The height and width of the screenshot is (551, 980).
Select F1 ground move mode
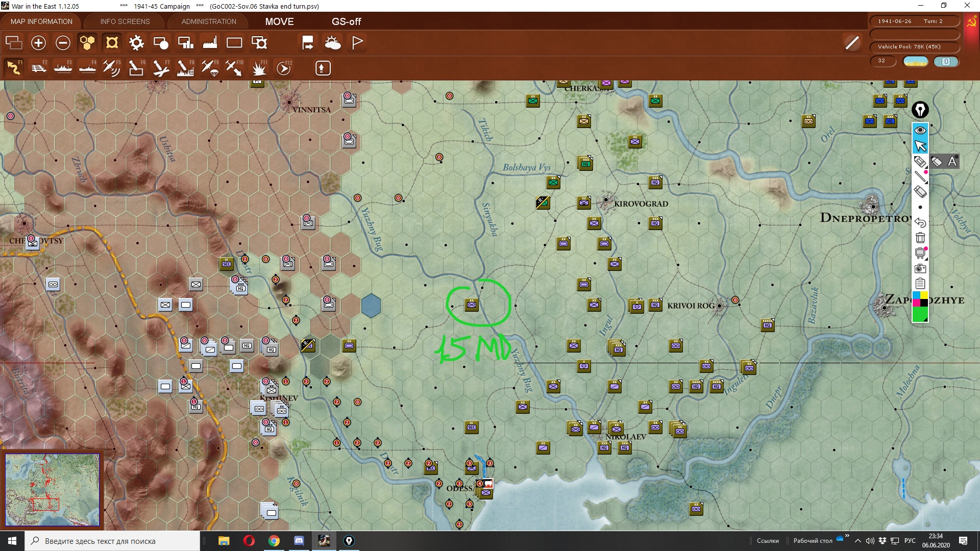[14, 68]
